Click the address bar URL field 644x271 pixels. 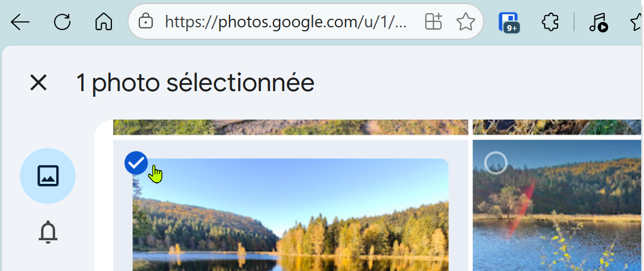click(284, 22)
